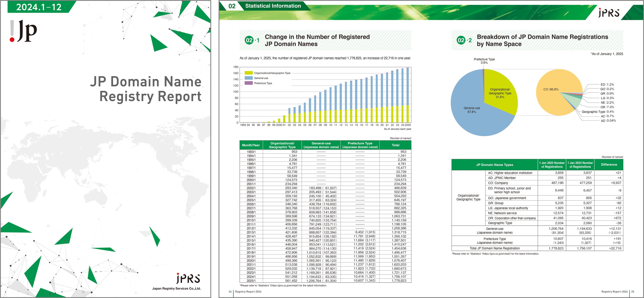
Task: Click the Geographic Type:0.4% pie label
Action: tap(598, 112)
